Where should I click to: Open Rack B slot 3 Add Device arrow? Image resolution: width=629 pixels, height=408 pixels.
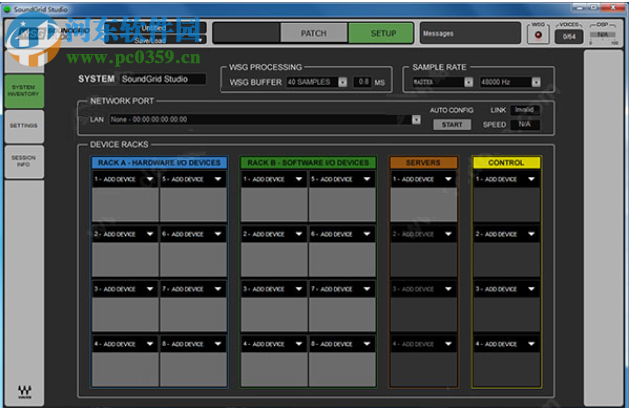pos(299,289)
